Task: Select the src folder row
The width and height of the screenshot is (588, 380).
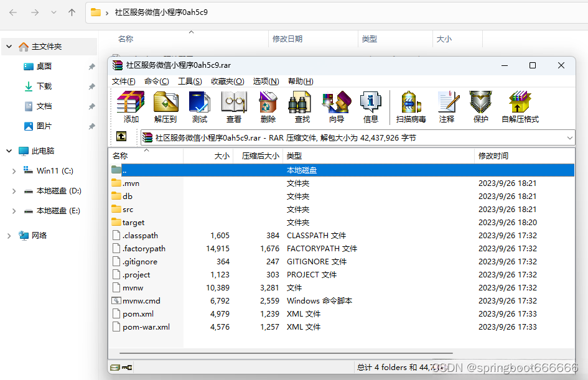Action: coord(341,210)
